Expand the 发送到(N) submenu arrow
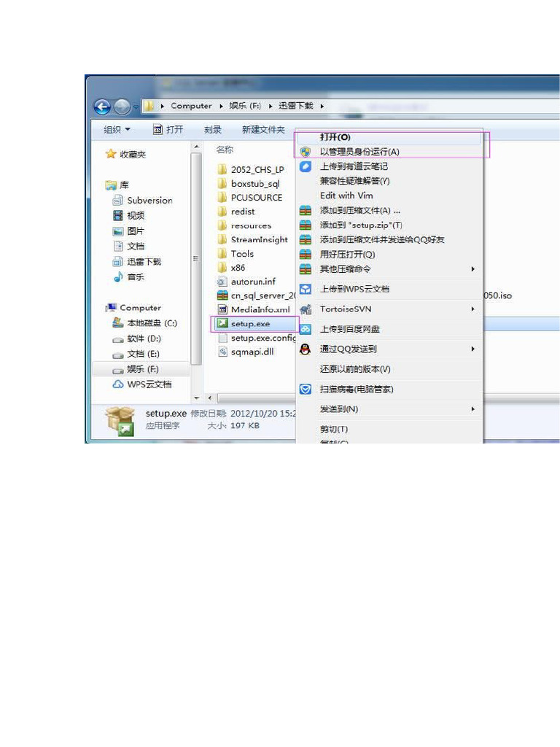 pos(472,409)
